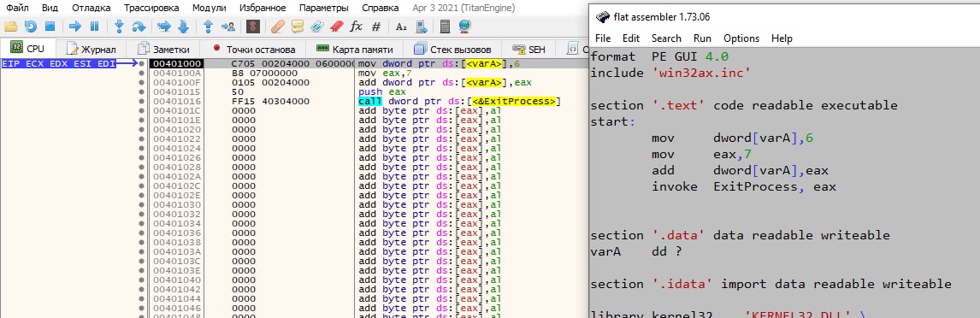Open the Patches band-aid icon
The height and width of the screenshot is (318, 980).
(278, 26)
